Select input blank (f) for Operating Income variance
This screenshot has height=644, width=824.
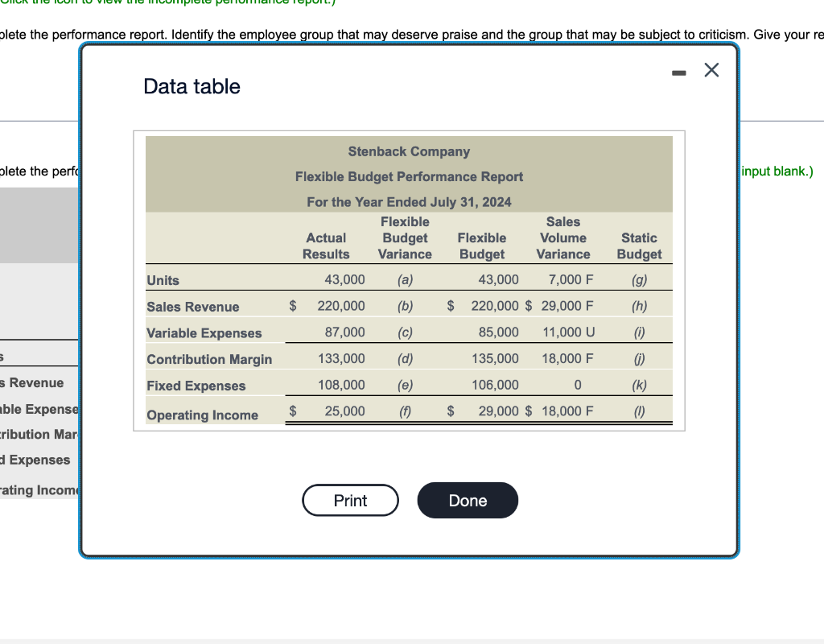point(405,411)
